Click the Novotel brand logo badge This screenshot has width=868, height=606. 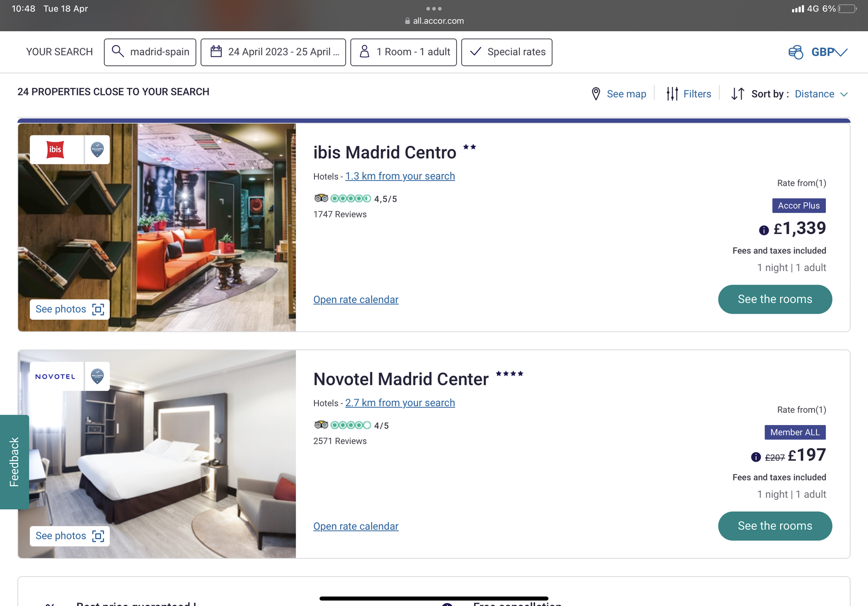pos(56,377)
